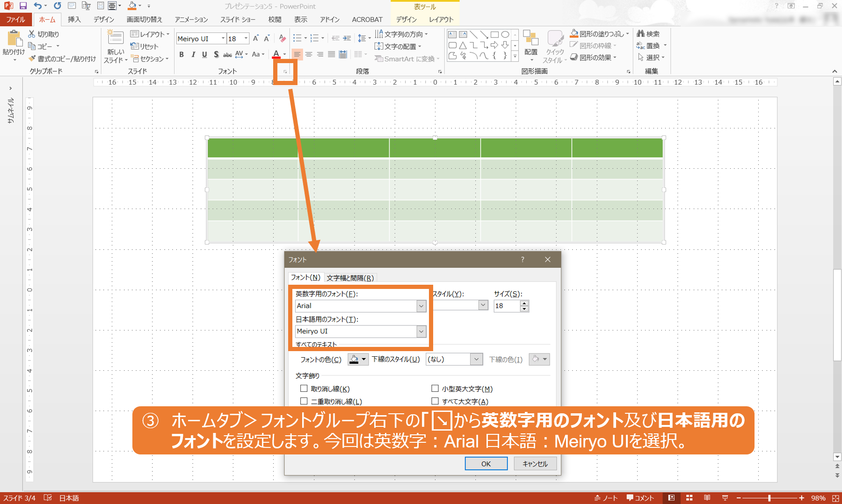
Task: Toggle Italic text formatting
Action: point(193,55)
